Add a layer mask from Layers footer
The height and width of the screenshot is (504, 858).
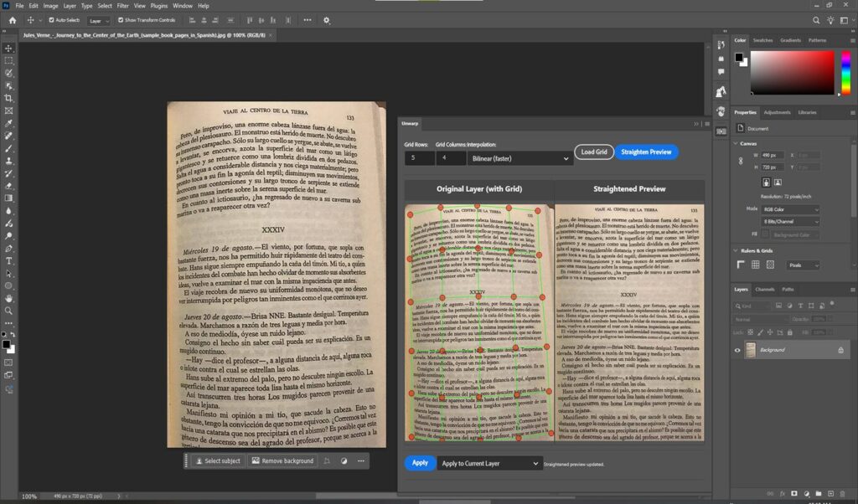(x=794, y=494)
